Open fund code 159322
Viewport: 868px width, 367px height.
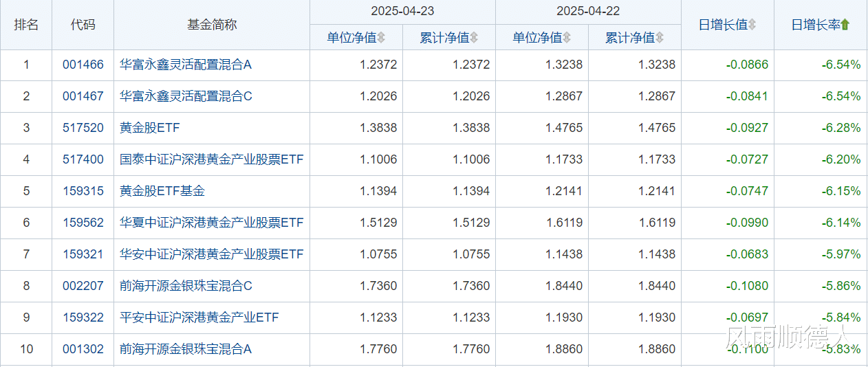(83, 318)
